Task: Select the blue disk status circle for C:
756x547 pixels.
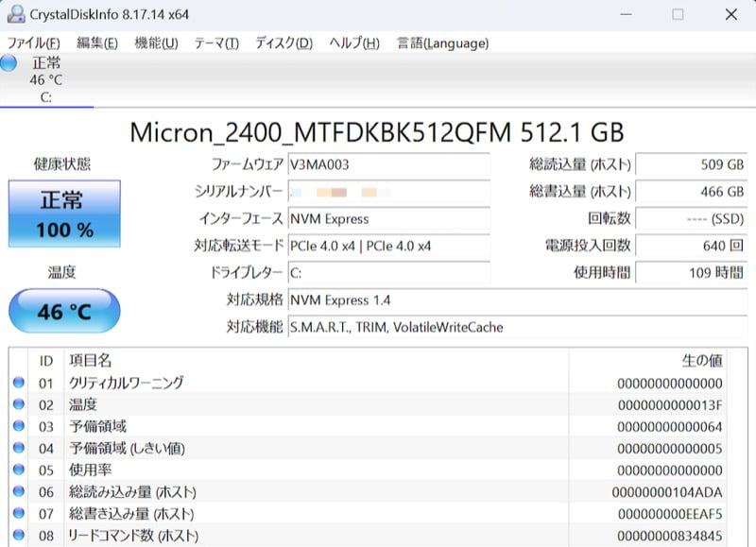Action: [x=9, y=63]
